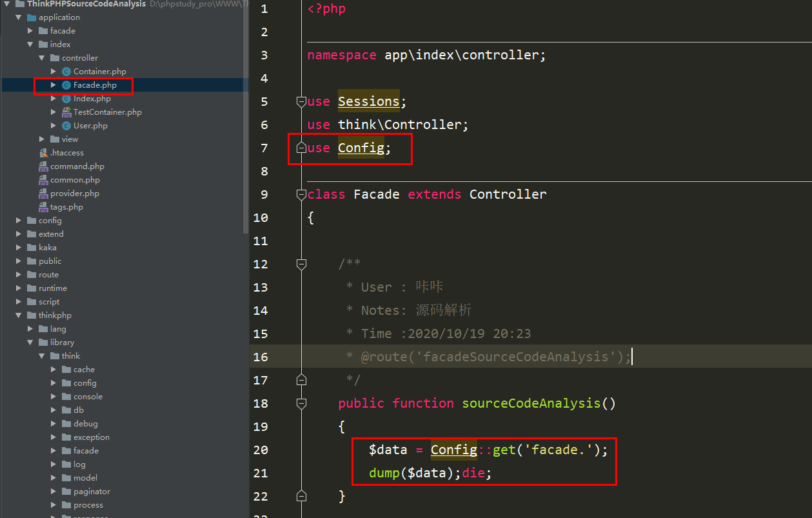The image size is (812, 518).
Task: Fold the Facade class at line 9
Action: [301, 194]
